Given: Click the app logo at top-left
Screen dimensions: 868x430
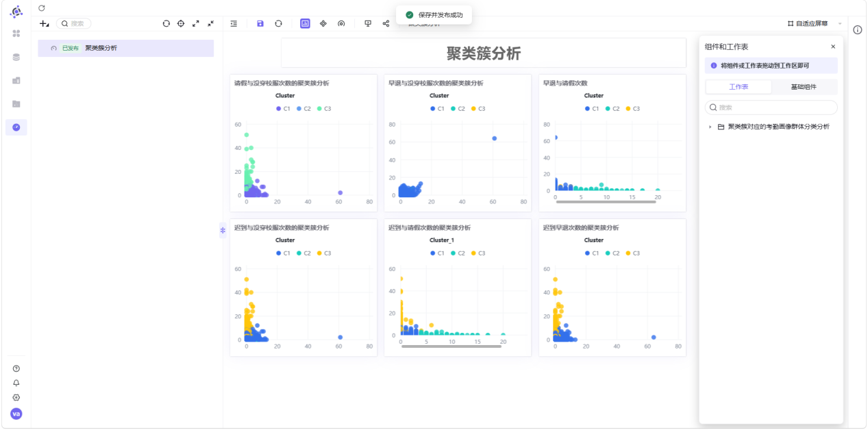Looking at the screenshot, I should pyautogui.click(x=16, y=12).
